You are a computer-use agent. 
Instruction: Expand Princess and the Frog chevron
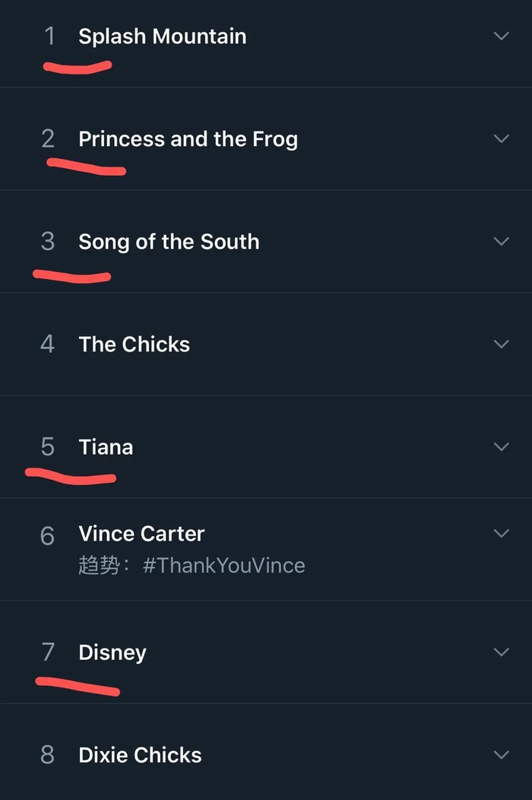pos(501,138)
